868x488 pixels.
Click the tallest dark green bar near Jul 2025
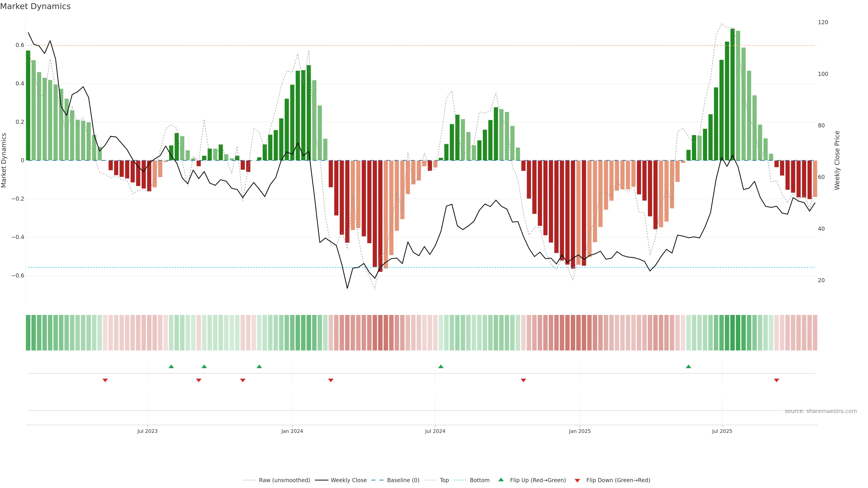coord(733,94)
